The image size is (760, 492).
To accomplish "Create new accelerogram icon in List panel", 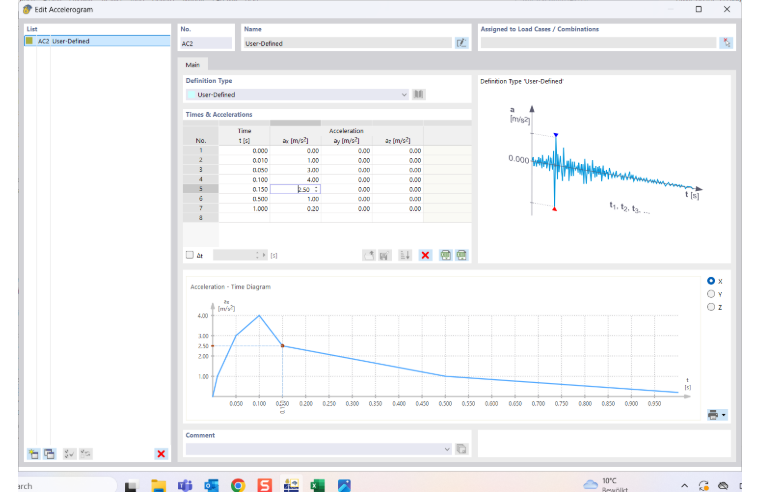I will pyautogui.click(x=33, y=454).
